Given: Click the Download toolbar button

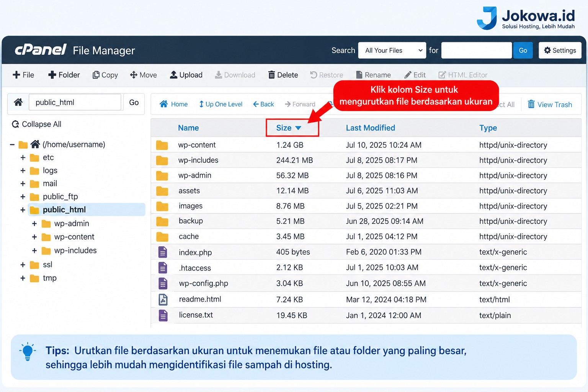Looking at the screenshot, I should [x=235, y=75].
